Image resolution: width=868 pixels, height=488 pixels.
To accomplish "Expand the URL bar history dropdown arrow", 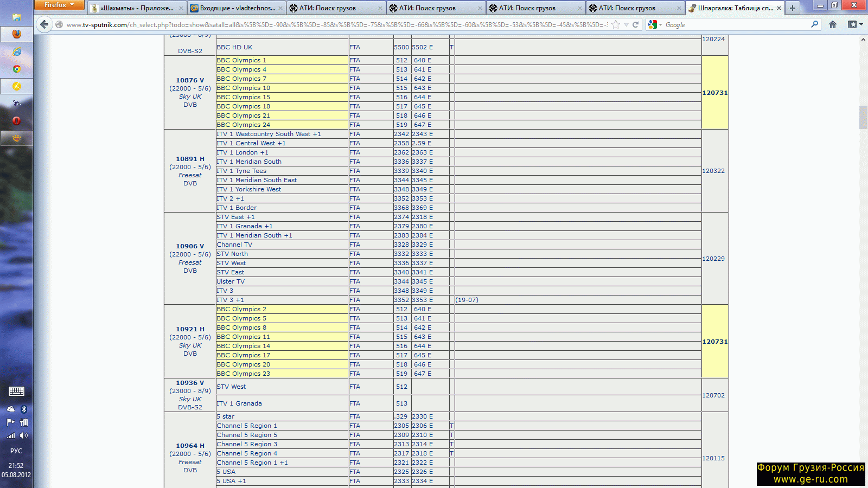I will click(x=626, y=24).
